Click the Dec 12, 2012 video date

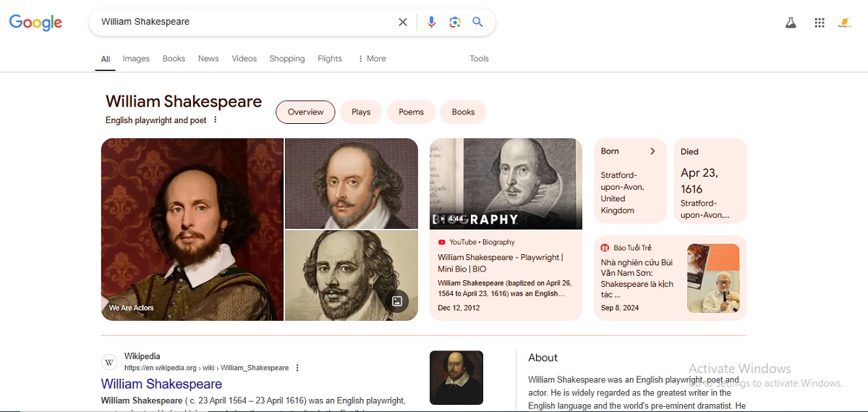(459, 308)
